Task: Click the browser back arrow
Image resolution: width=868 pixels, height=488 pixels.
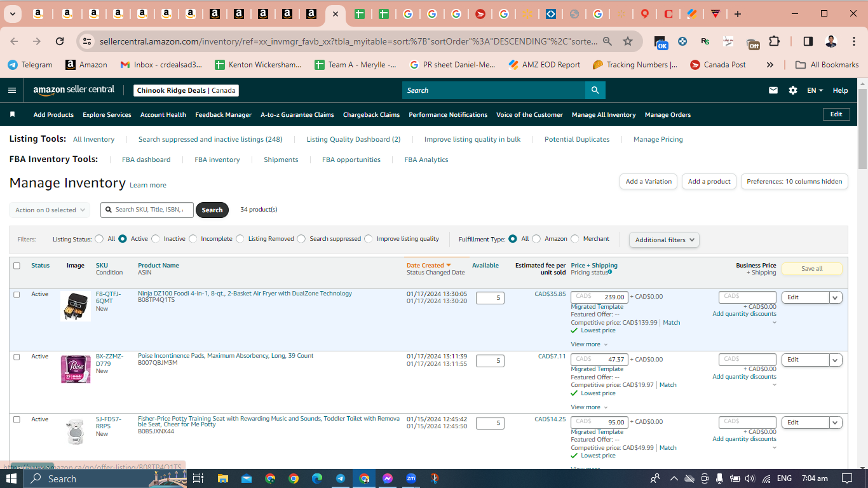Action: pos(14,41)
